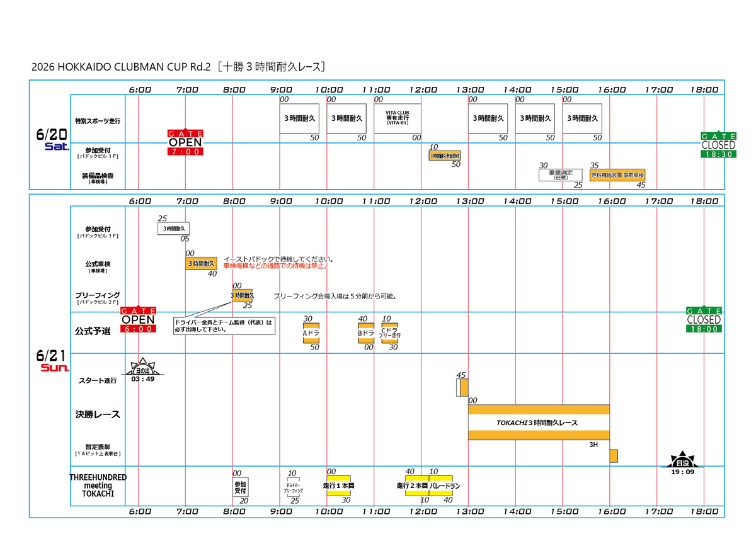Click the TOKACHI 3時間耐久レース race block
This screenshot has height=534, width=756.
(x=539, y=423)
